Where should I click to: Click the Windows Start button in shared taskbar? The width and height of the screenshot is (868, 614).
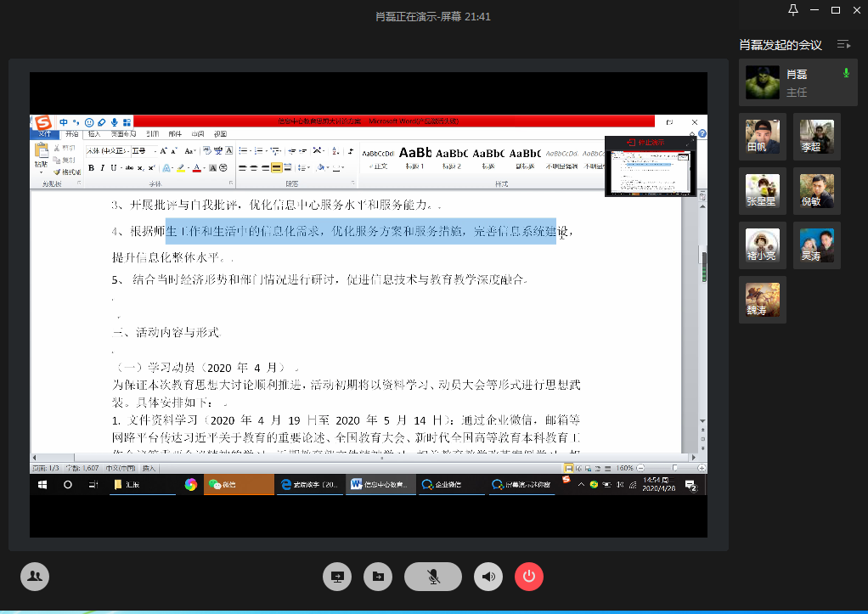42,485
